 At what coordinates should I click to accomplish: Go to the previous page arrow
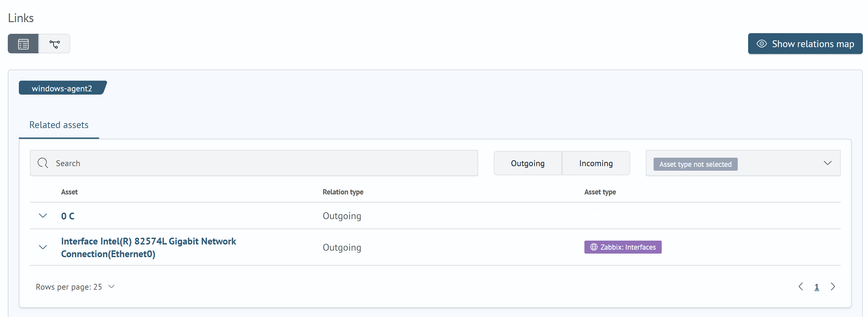[x=801, y=287]
